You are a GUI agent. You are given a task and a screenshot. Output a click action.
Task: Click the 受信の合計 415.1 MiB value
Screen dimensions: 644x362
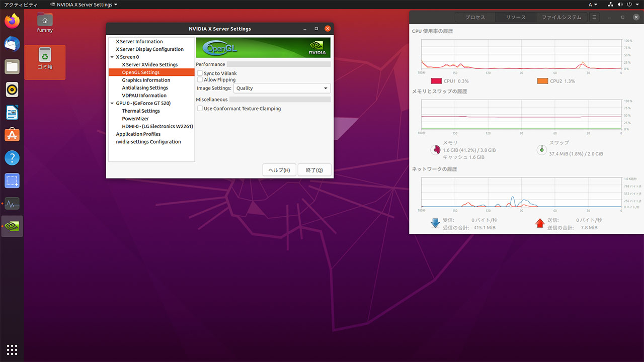tap(484, 228)
